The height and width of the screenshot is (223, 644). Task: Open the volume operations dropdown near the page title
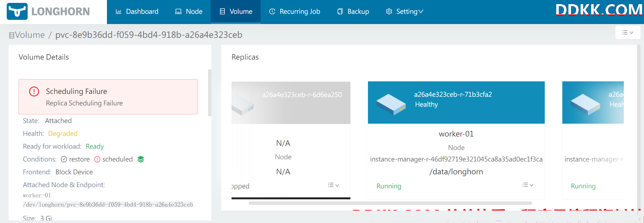pos(628,32)
